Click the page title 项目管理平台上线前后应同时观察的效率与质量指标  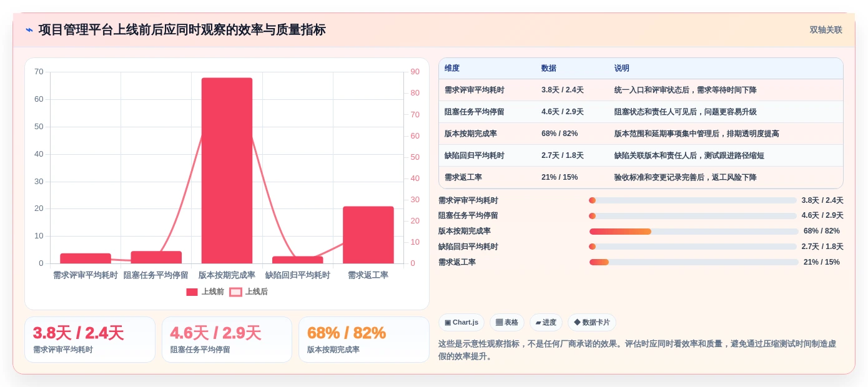[182, 30]
